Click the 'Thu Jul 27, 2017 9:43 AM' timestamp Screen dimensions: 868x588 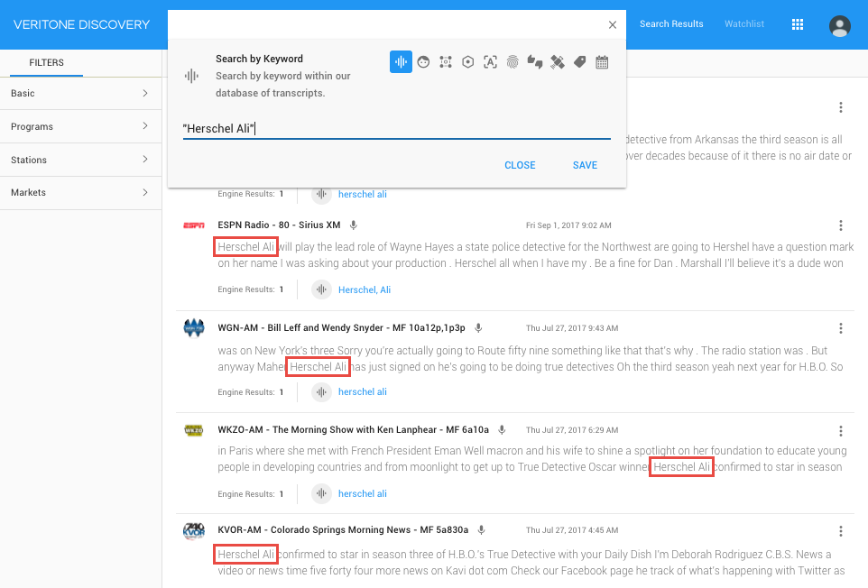point(572,328)
